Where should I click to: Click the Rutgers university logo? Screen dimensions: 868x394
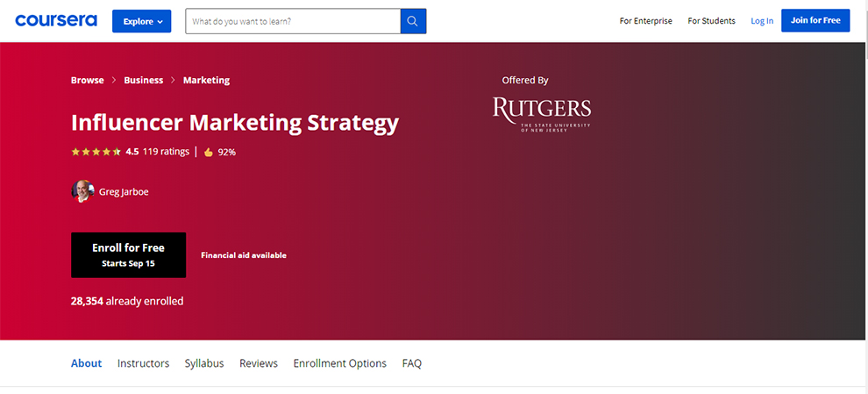click(x=542, y=115)
